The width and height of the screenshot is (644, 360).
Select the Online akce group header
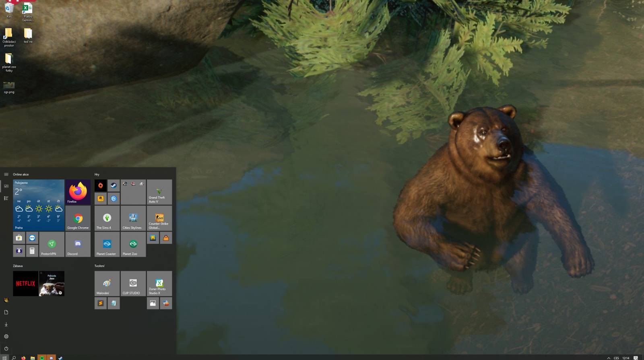tap(21, 175)
